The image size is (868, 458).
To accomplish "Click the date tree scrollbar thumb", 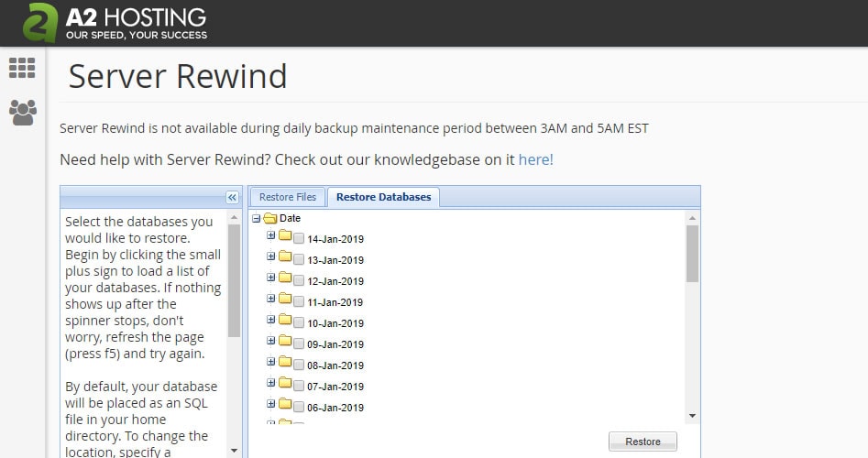I will pos(692,254).
